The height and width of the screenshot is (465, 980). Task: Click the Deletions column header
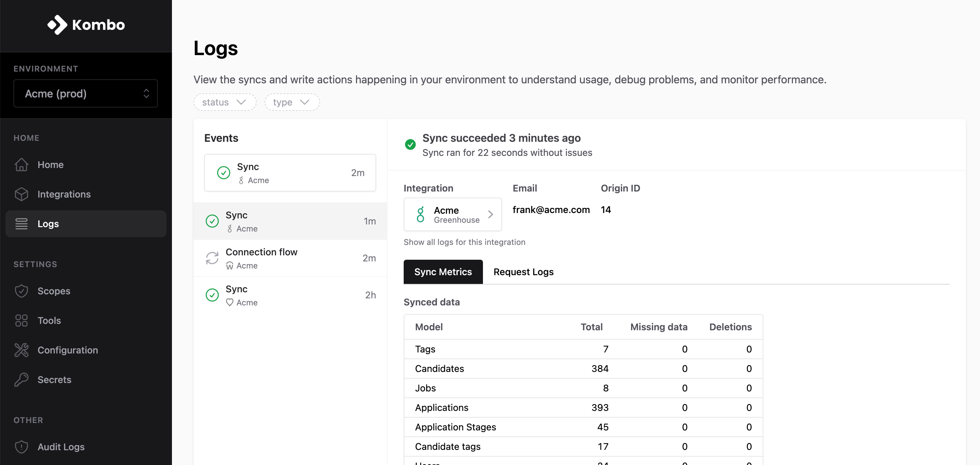click(x=730, y=327)
